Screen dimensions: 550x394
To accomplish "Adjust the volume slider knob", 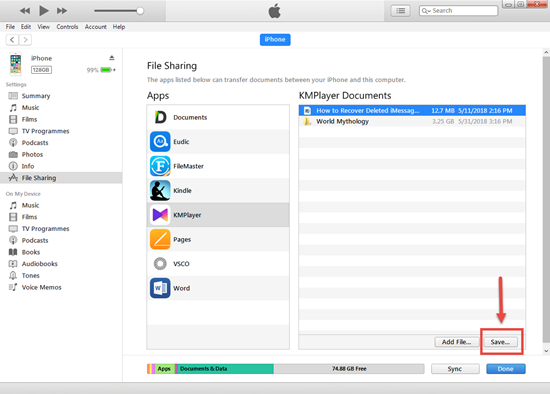I will (x=140, y=11).
